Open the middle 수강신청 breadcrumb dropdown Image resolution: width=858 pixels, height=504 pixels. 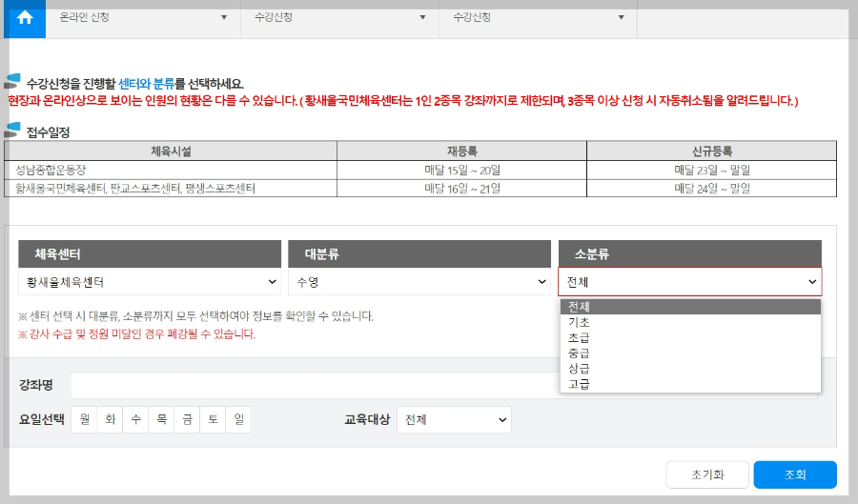pos(339,17)
